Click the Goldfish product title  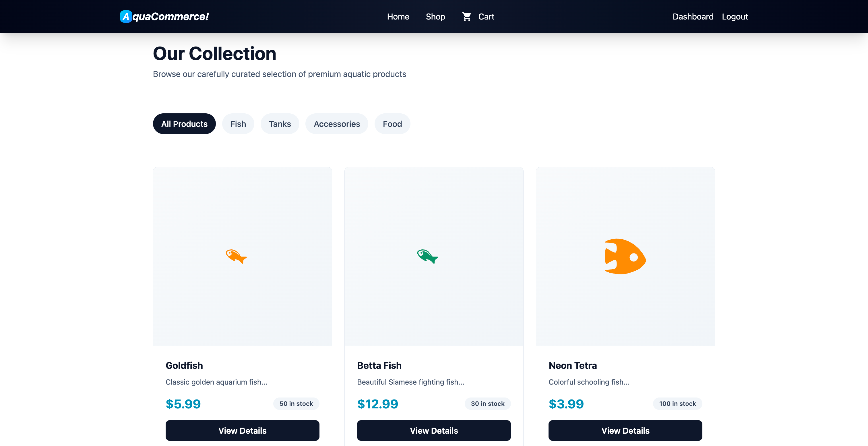[184, 365]
